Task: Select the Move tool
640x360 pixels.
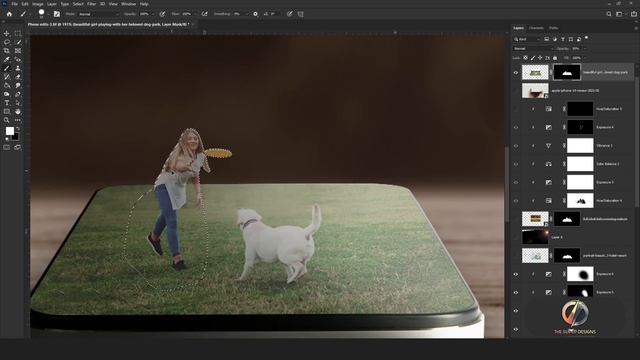Action: tap(7, 33)
